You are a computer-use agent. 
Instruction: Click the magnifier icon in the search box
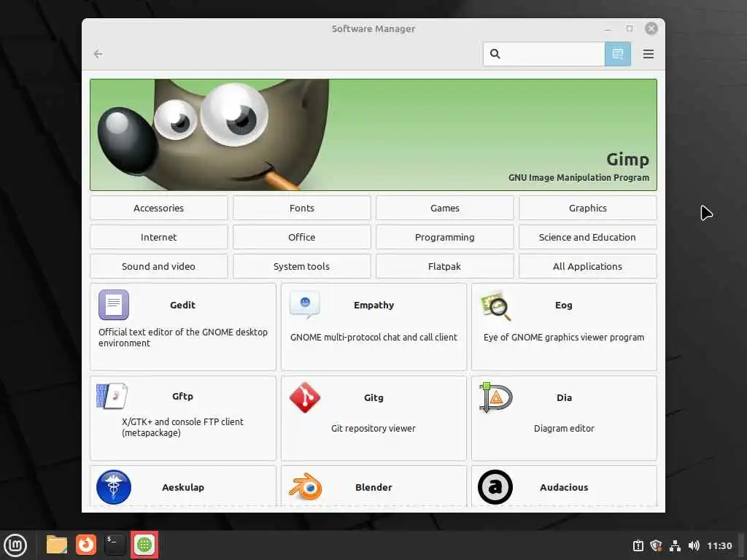click(495, 54)
